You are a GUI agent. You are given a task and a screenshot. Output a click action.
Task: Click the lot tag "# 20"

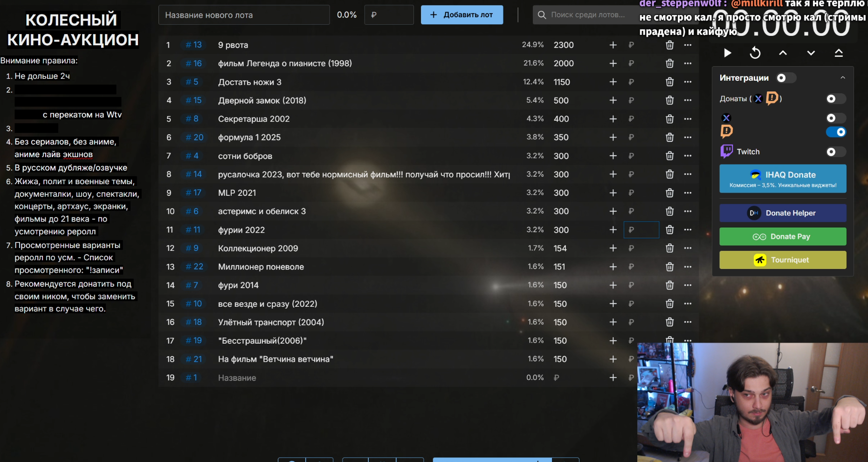click(194, 137)
